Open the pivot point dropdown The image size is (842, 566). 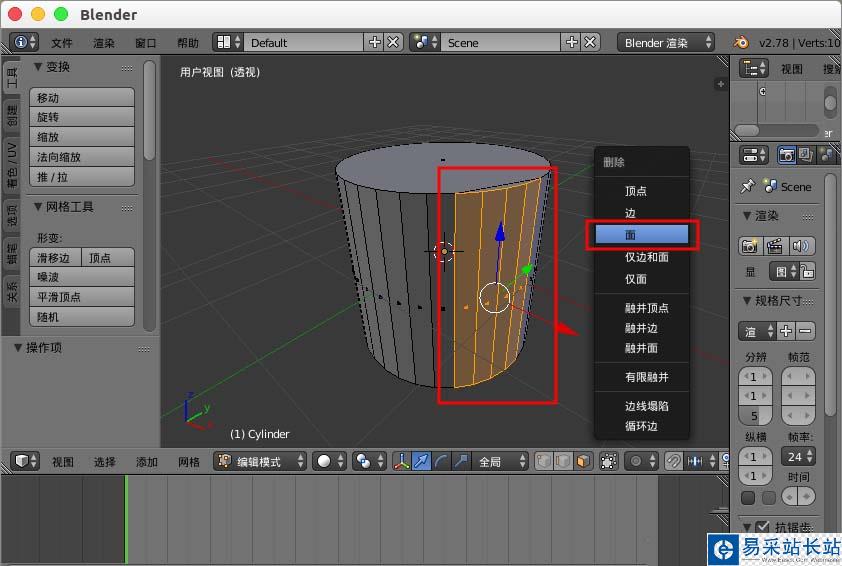pyautogui.click(x=369, y=461)
